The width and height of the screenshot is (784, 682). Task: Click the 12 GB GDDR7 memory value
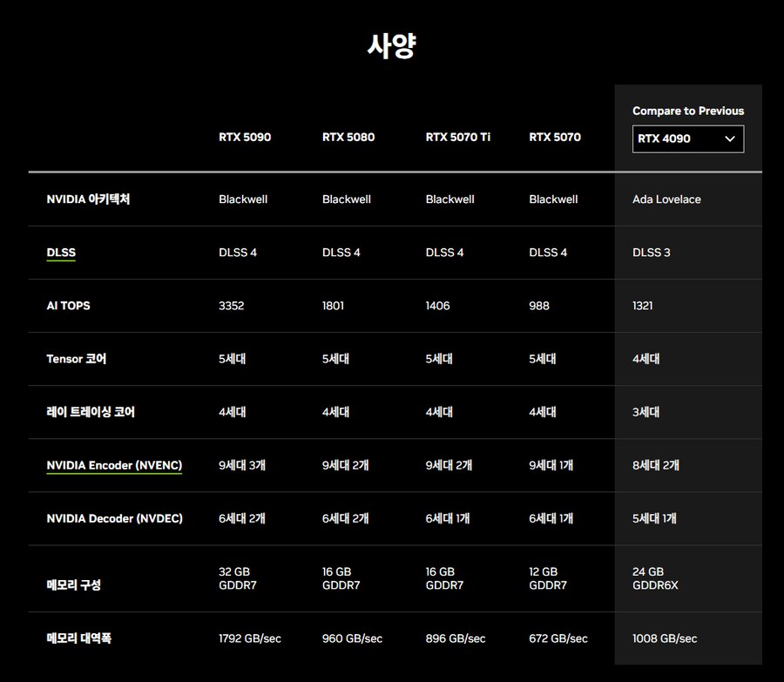coord(548,578)
